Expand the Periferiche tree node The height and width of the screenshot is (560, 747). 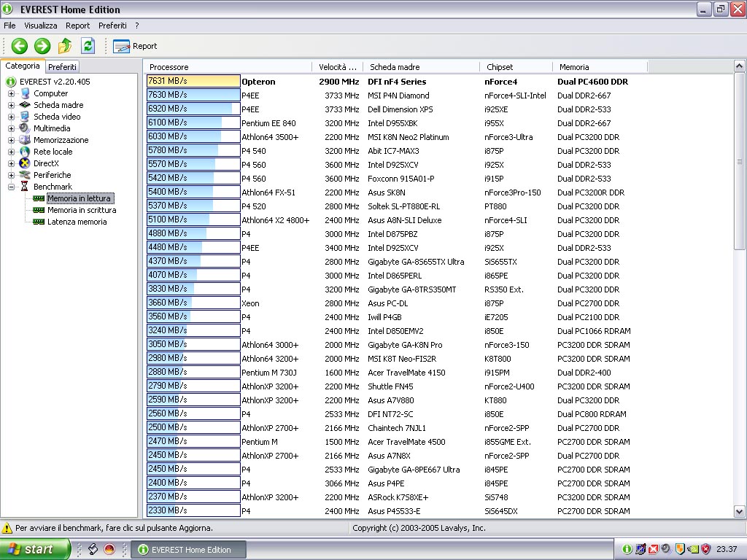tap(12, 175)
